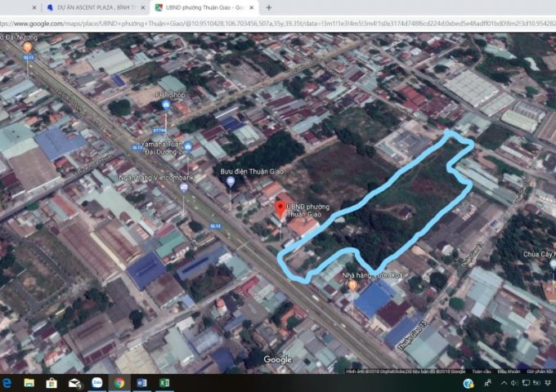Click the network tray icon
This screenshot has width=556, height=392.
pyautogui.click(x=527, y=383)
